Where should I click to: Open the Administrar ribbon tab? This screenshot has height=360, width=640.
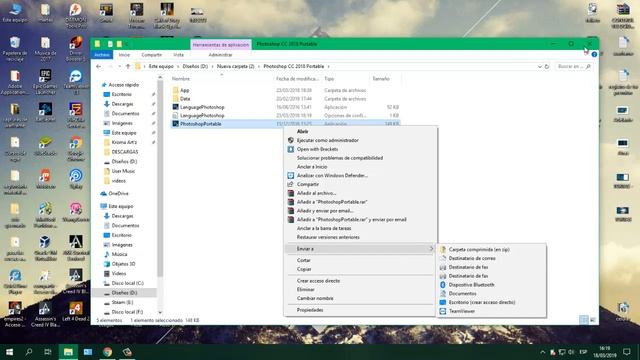(220, 55)
